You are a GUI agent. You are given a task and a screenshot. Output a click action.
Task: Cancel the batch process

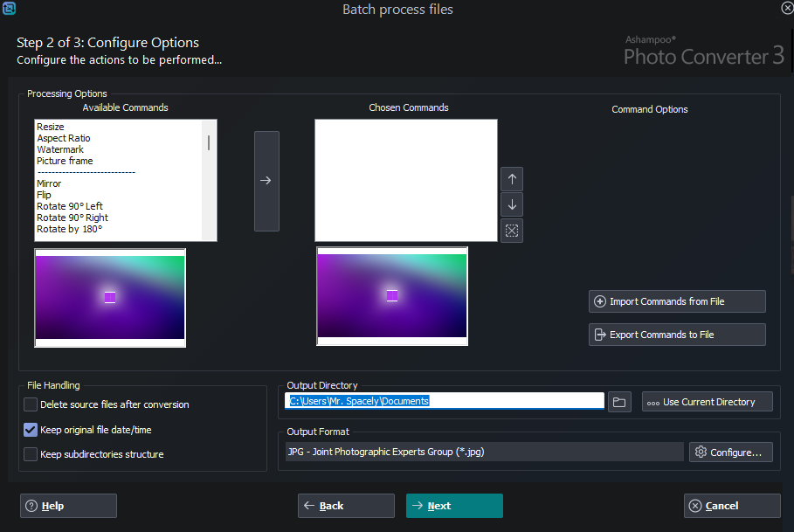pos(732,506)
